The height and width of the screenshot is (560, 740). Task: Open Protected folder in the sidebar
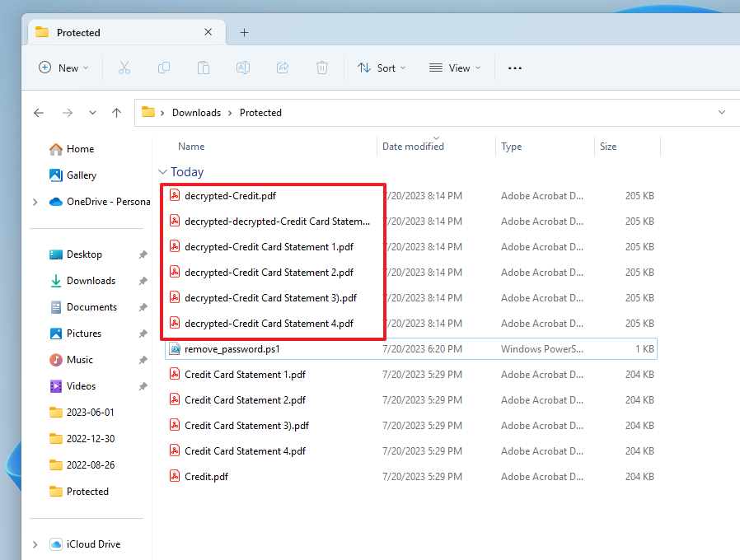(79, 492)
